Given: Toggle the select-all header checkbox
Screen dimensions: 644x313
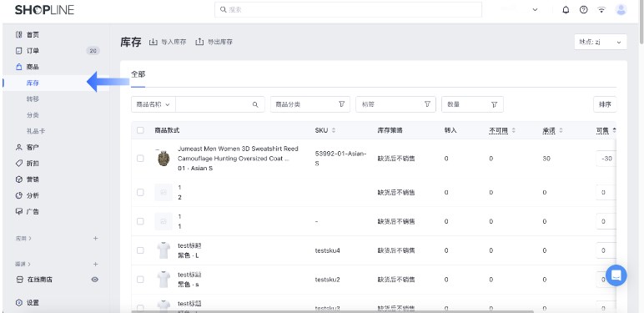Looking at the screenshot, I should [140, 130].
